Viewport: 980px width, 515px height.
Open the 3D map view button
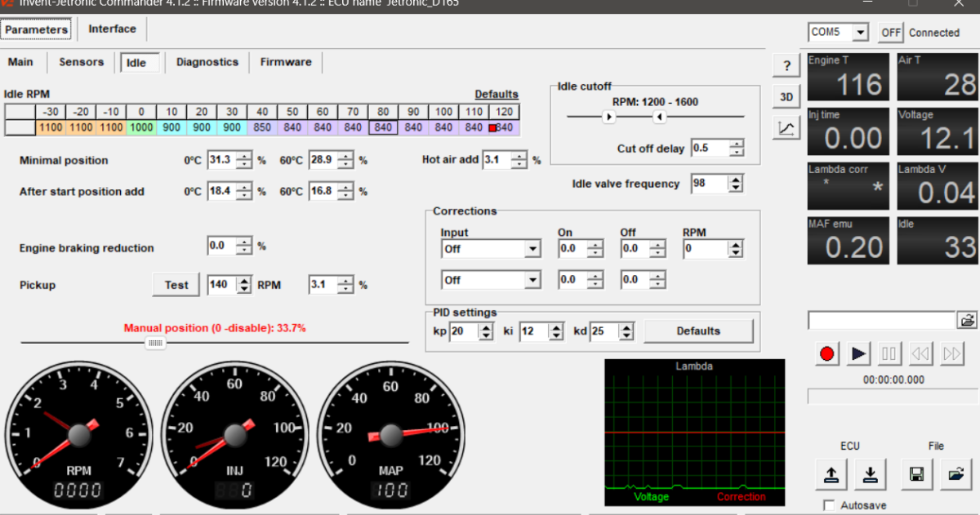786,96
